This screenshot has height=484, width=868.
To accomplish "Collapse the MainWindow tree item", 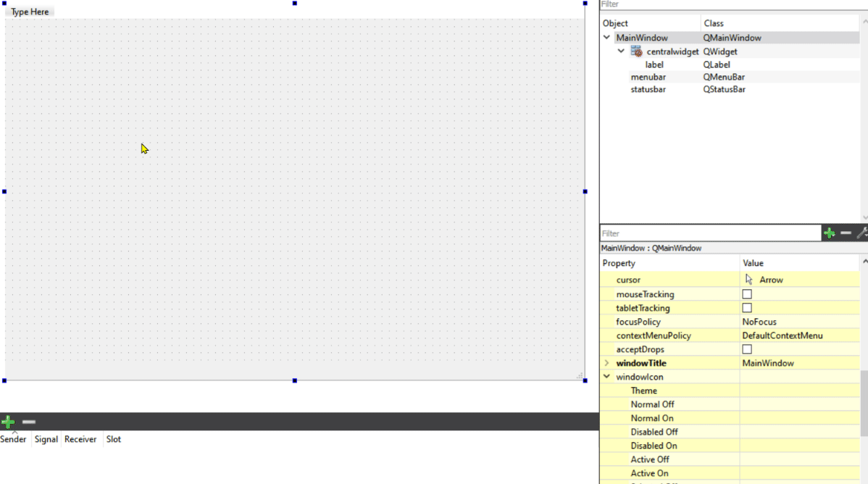I will (607, 37).
